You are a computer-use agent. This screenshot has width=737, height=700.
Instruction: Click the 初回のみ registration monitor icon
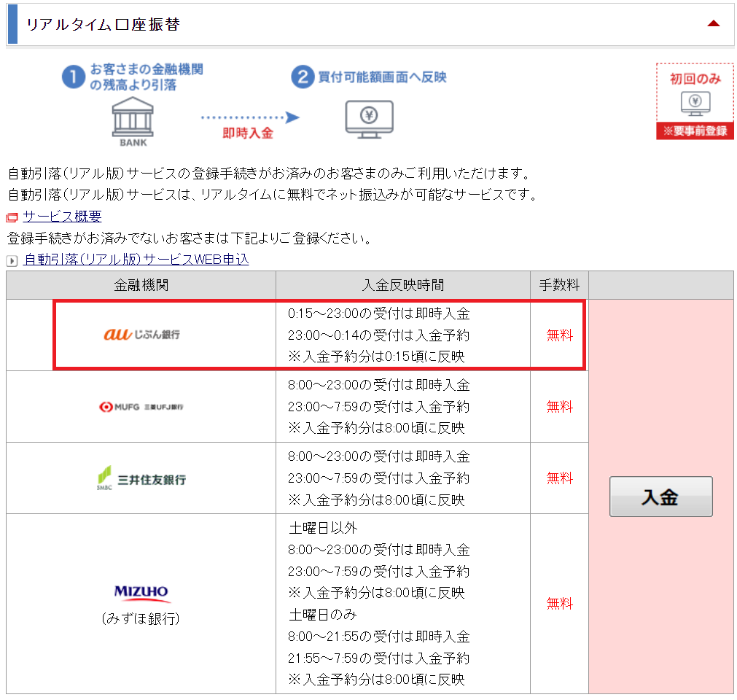[695, 104]
